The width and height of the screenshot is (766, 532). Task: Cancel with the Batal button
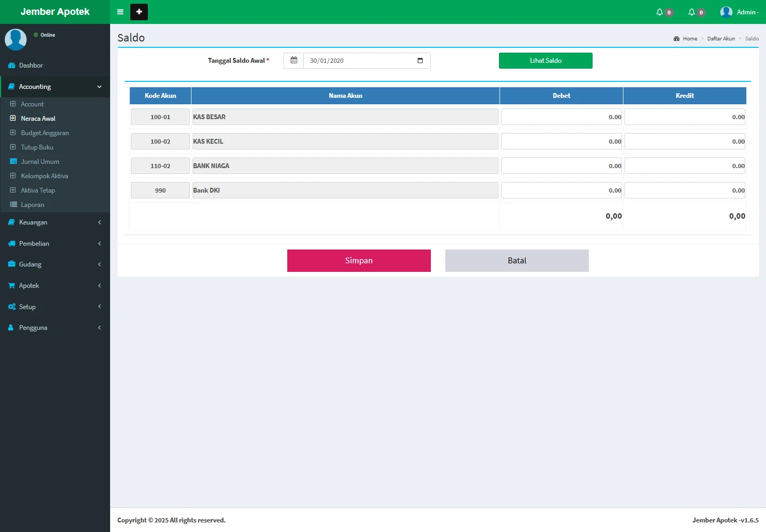517,261
